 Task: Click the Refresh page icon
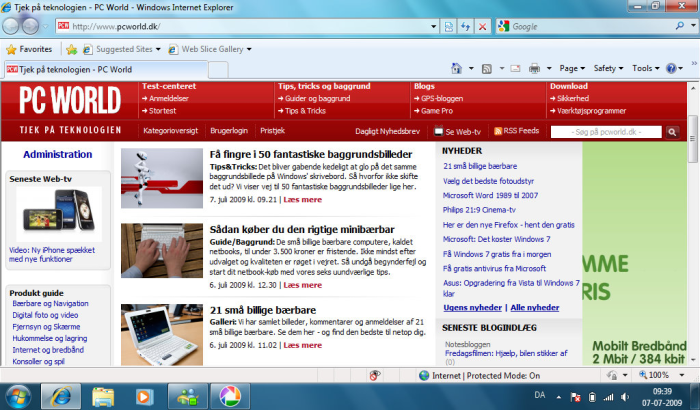tap(465, 26)
